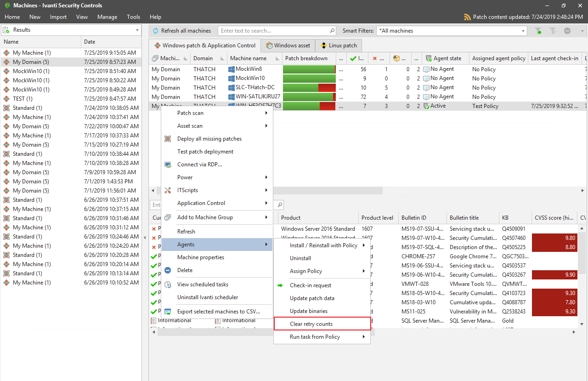Click the Delete icon in context menu

[x=168, y=270]
